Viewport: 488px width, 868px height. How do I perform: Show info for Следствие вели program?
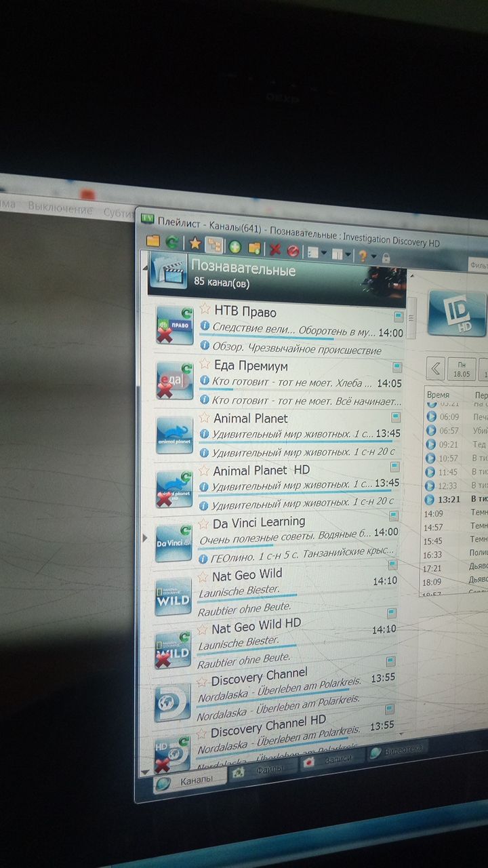click(204, 326)
